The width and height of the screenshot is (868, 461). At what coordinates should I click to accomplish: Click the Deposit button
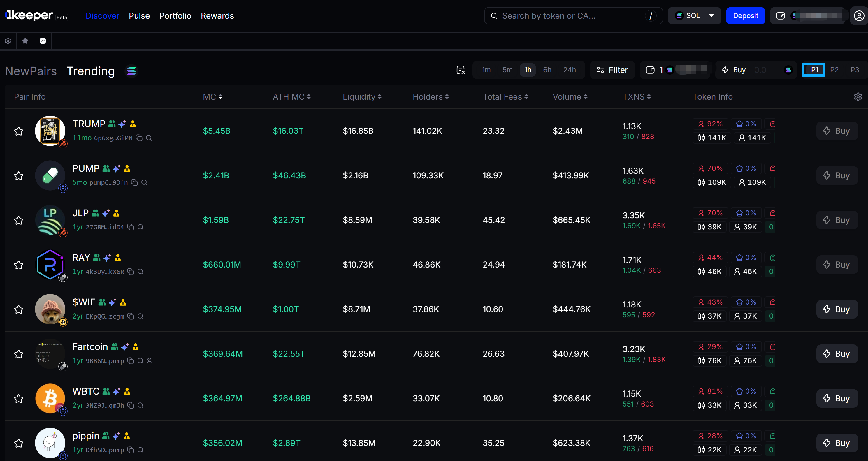pos(745,16)
